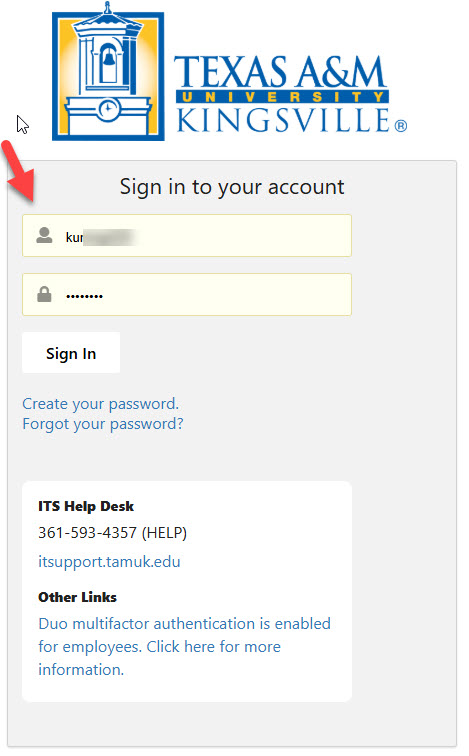Click the Other Links heading

pyautogui.click(x=78, y=597)
